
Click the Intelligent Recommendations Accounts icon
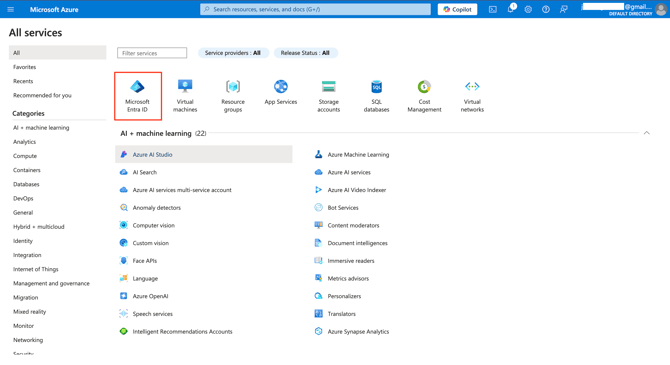tap(123, 331)
